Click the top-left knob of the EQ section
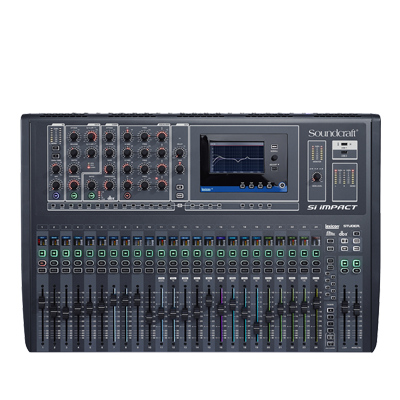Viewport: 400px width, 400px height. click(127, 136)
